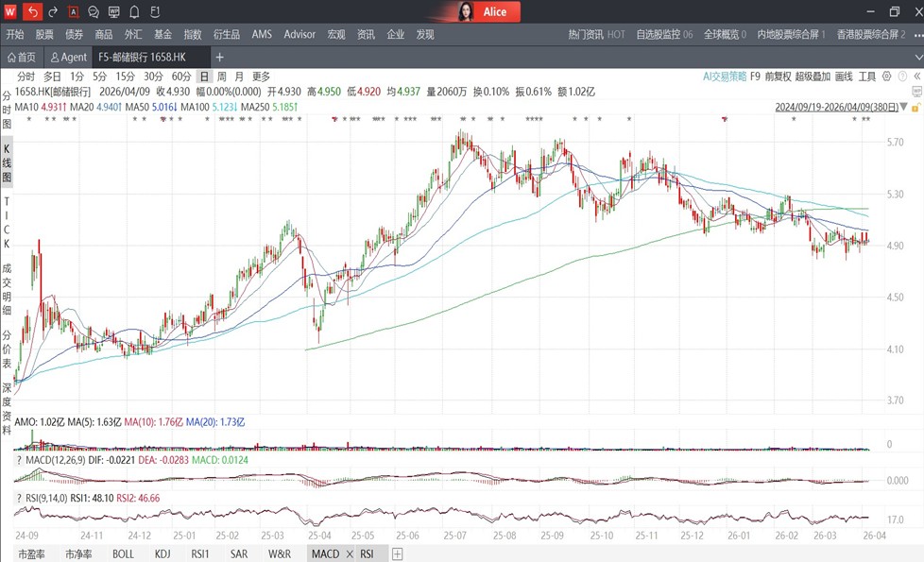Open the chat message bubble icon
The image size is (924, 562).
click(94, 12)
